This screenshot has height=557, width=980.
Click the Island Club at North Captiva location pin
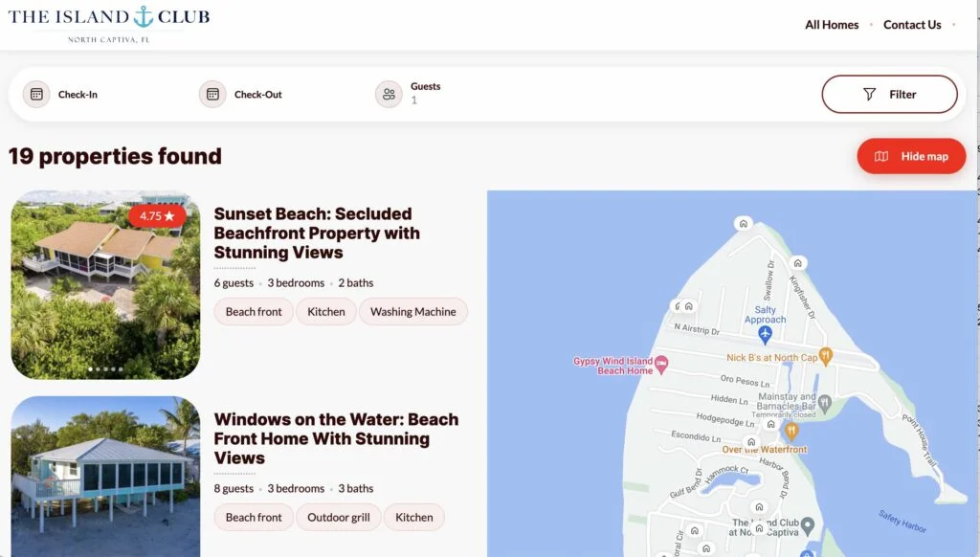point(808,525)
